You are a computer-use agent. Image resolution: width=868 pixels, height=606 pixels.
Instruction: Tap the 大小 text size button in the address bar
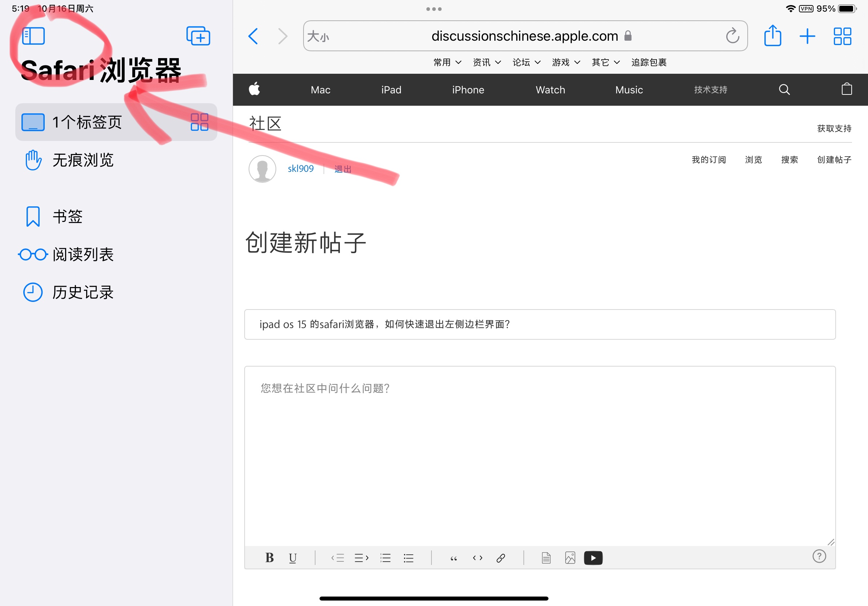point(318,36)
